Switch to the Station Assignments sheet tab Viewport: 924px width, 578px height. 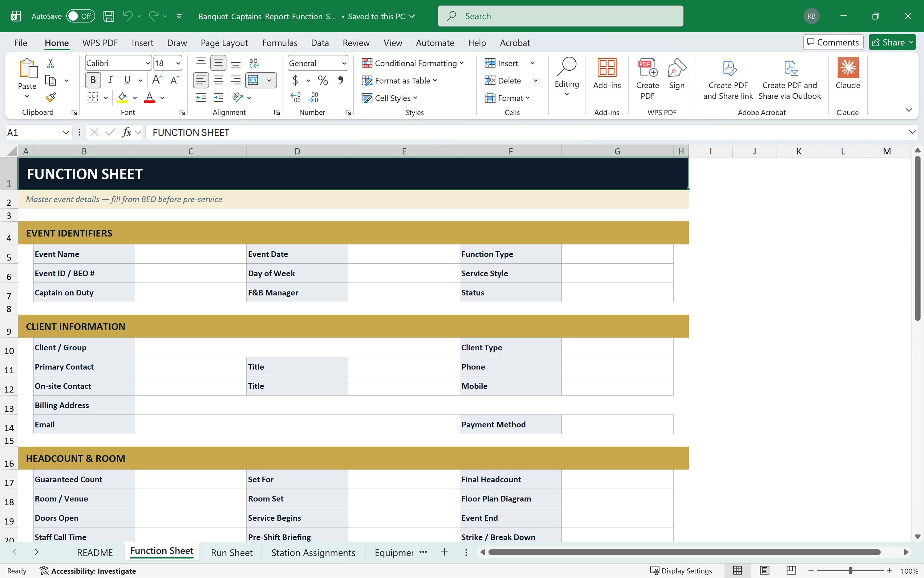[313, 552]
